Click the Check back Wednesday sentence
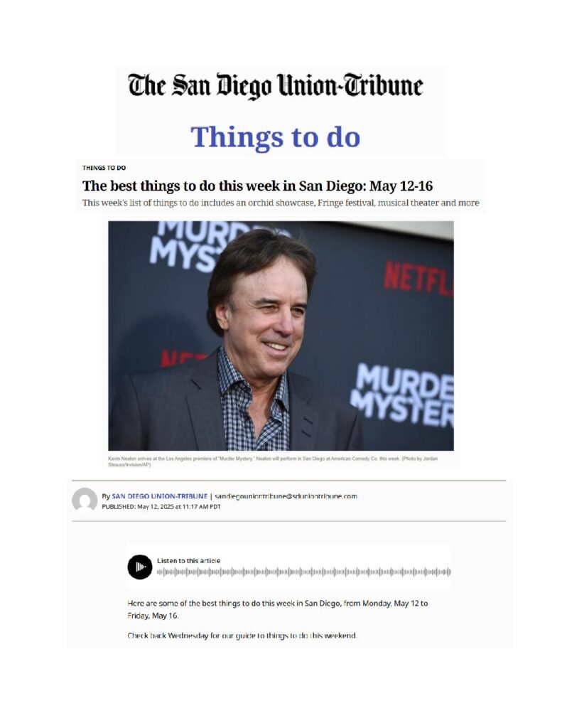This screenshot has height=728, width=562. click(242, 635)
